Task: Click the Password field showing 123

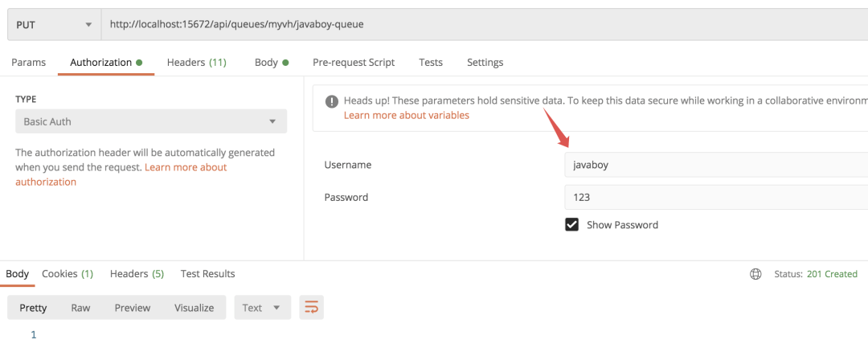Action: pos(716,197)
